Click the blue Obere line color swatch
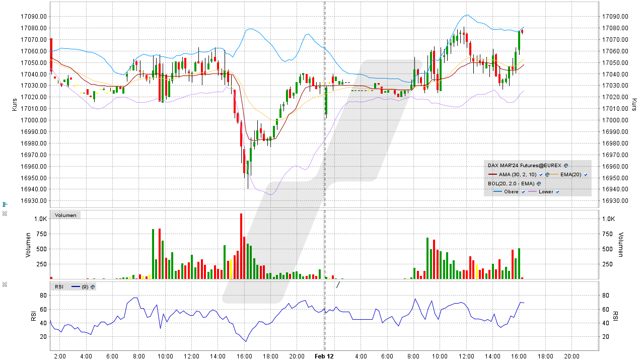This screenshot has height=363, width=644. [497, 192]
